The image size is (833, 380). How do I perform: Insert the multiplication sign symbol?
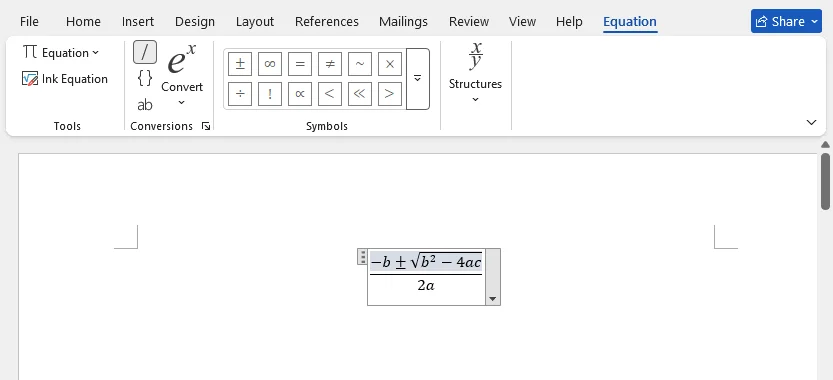(390, 64)
